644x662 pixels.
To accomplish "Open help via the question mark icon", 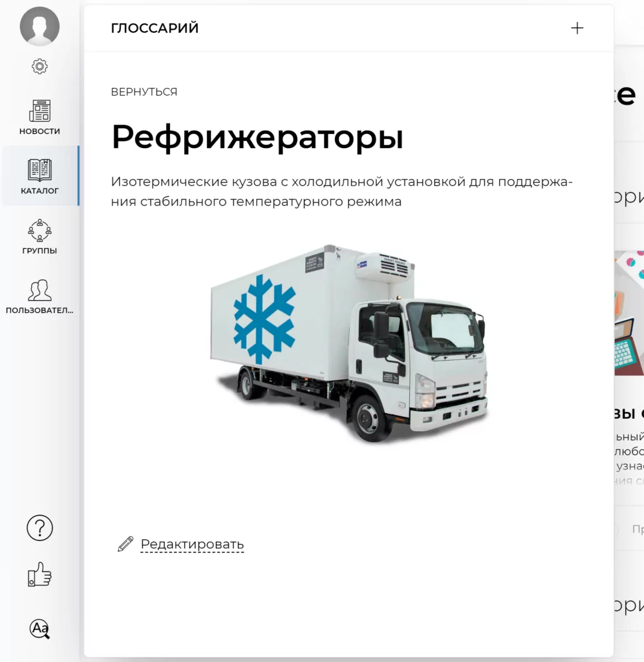I will [39, 528].
